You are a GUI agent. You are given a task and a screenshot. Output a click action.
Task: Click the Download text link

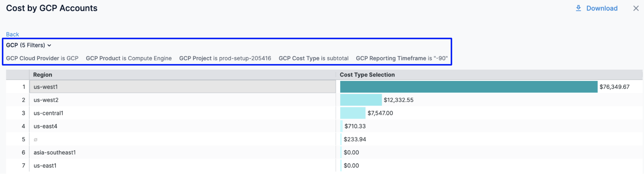[x=602, y=8]
